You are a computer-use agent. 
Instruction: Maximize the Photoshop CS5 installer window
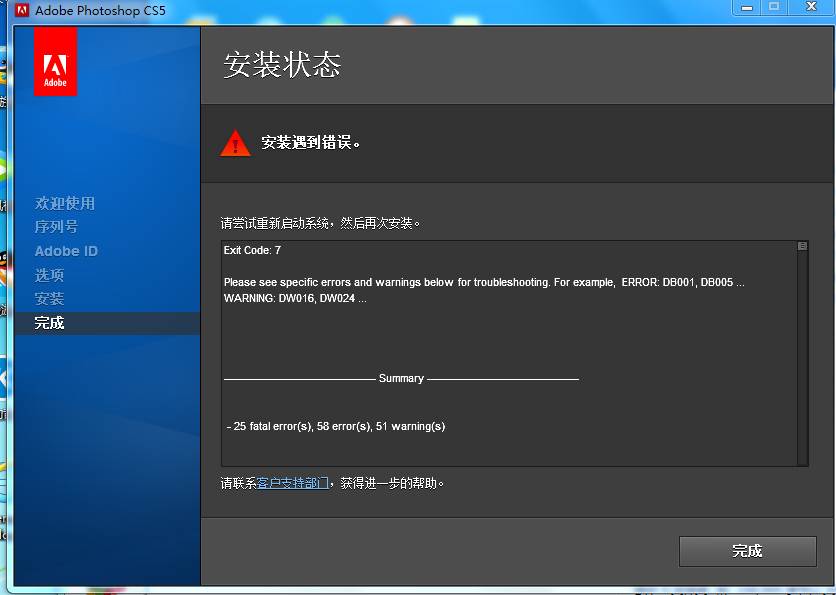click(774, 7)
